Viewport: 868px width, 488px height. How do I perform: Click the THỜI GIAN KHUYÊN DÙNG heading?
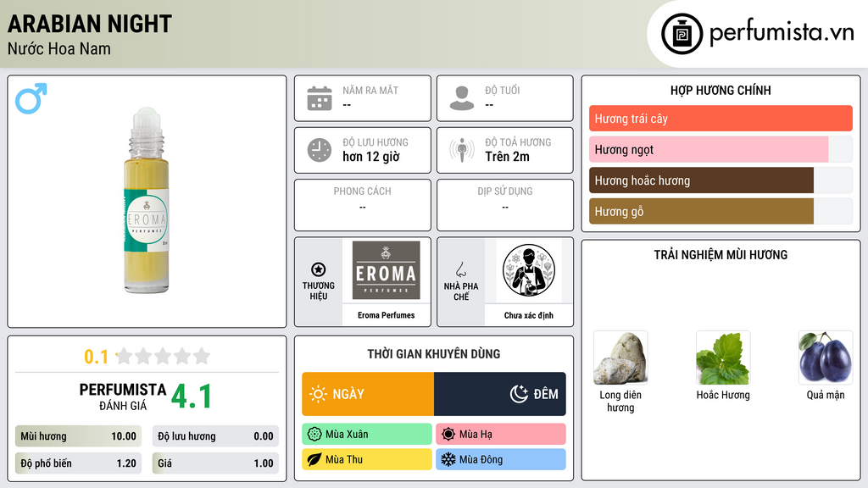[434, 354]
